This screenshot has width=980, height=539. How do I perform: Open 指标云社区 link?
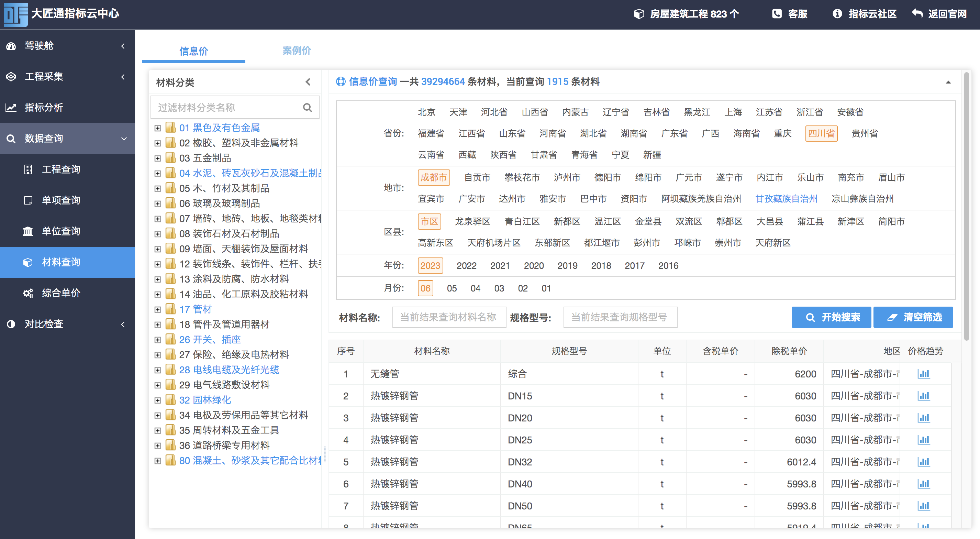(865, 14)
